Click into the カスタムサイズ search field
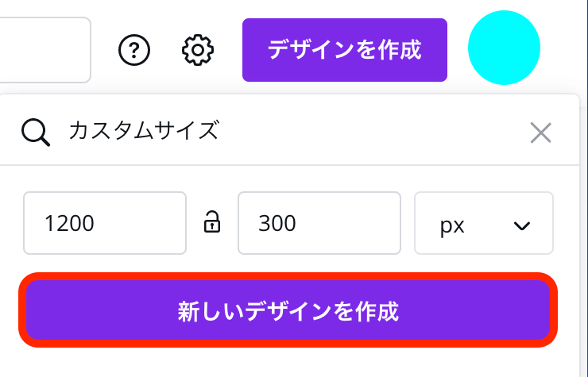This screenshot has height=377, width=588. click(286, 132)
